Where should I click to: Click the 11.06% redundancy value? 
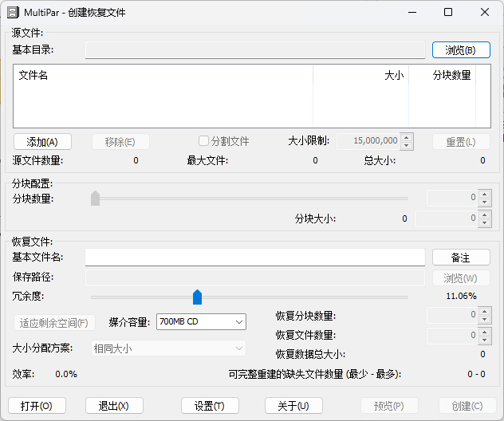[x=461, y=296]
